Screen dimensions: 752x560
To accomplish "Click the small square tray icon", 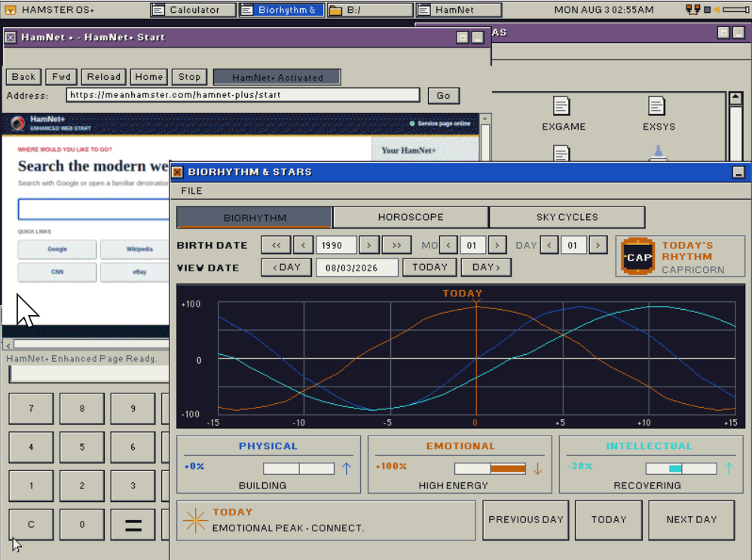I will 707,10.
